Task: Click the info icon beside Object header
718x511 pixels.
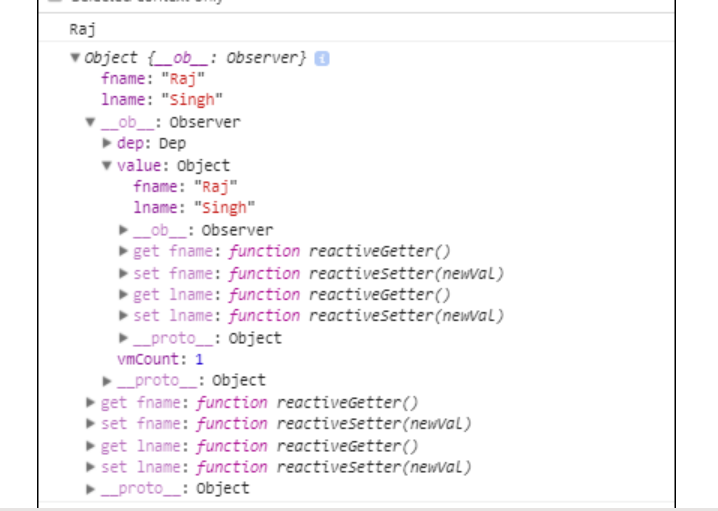Action: coord(322,58)
